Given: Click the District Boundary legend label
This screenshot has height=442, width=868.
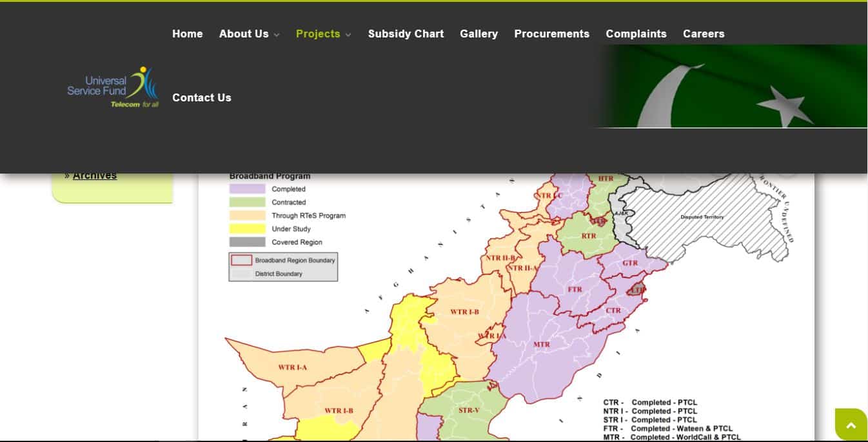Looking at the screenshot, I should [x=279, y=274].
